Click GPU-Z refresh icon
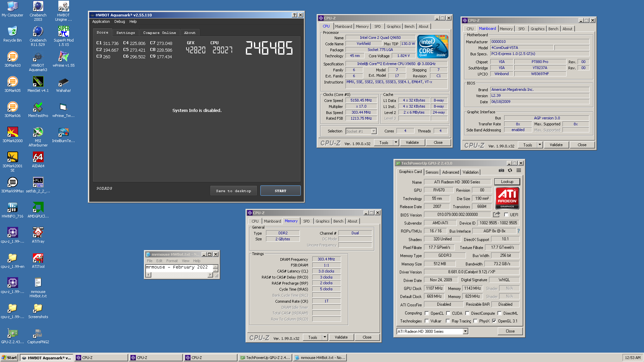Screen dimensions: 644x362 coord(510,171)
